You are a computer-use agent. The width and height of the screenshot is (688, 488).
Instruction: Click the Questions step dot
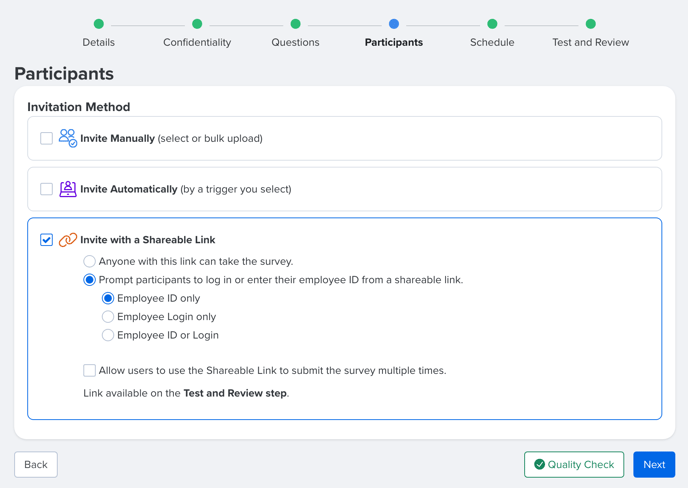(x=295, y=24)
